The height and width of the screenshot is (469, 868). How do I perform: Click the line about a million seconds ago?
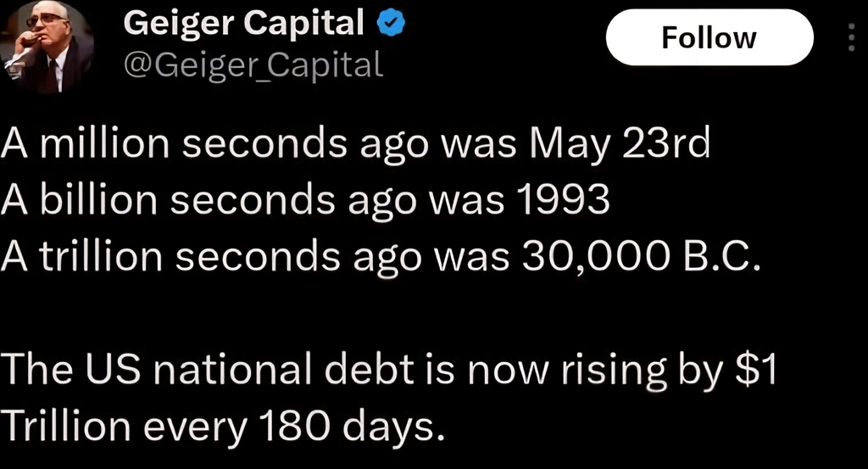355,144
